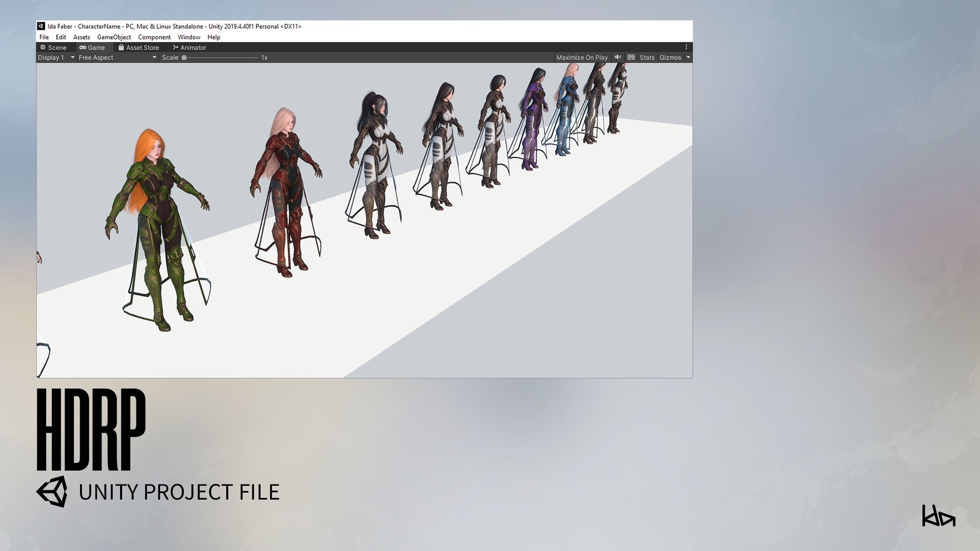Toggle Gizmos display in Game view
Viewport: 980px width, 551px height.
pos(670,58)
